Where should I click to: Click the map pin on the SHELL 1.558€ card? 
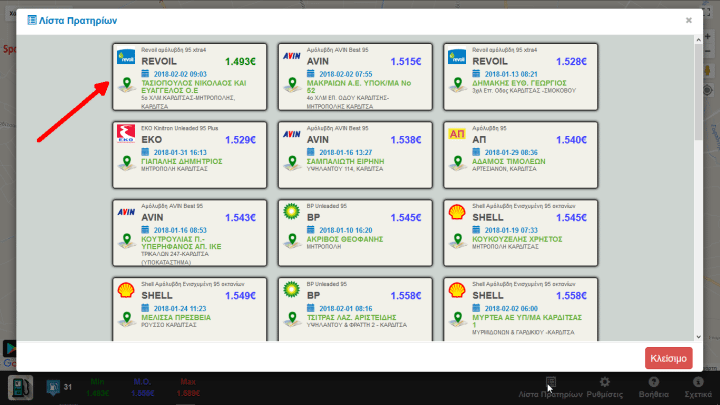coord(457,319)
